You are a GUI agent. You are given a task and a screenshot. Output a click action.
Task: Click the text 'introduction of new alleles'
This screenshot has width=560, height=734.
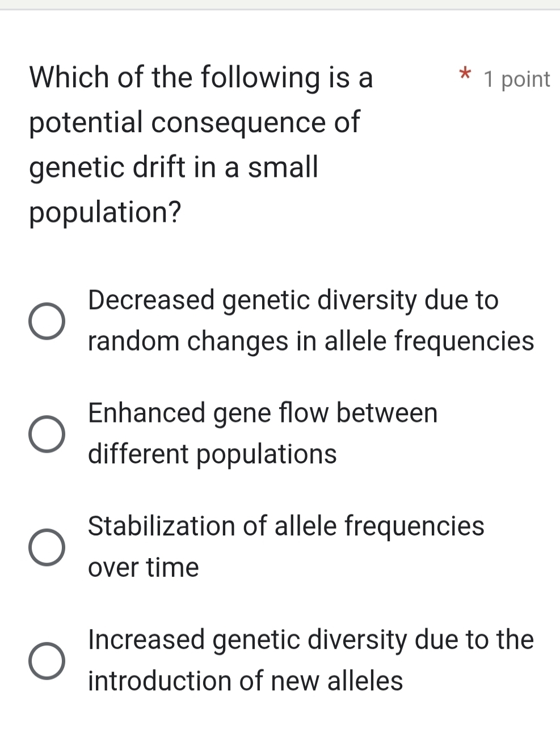pos(245,680)
